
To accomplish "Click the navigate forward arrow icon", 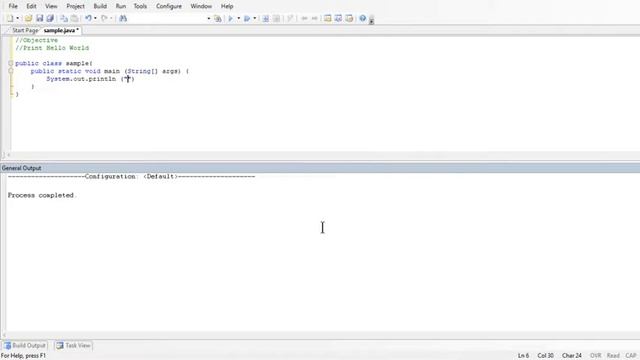I will point(314,18).
